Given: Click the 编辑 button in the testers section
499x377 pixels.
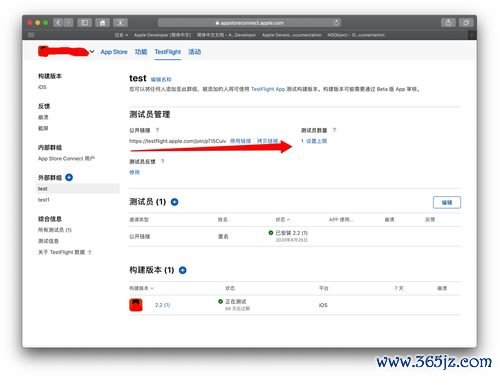Looking at the screenshot, I should (x=447, y=202).
